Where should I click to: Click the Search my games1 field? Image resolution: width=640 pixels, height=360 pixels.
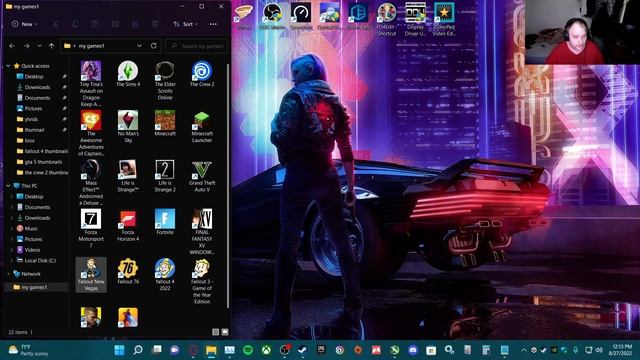tap(196, 46)
